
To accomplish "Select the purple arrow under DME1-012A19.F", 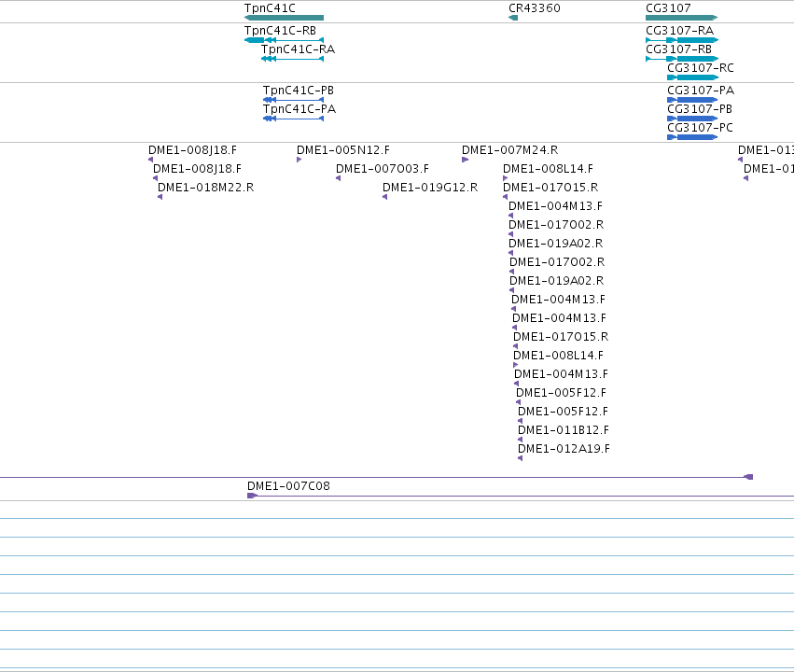I will tap(520, 458).
